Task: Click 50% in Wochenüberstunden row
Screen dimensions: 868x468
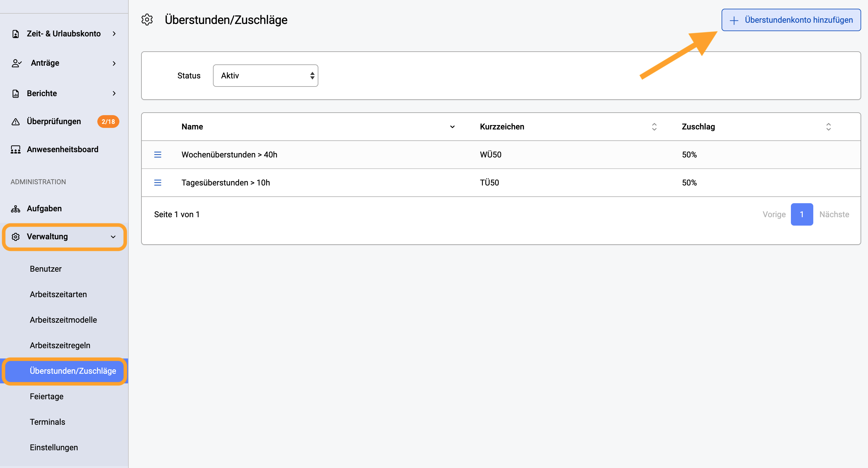Action: pyautogui.click(x=689, y=155)
